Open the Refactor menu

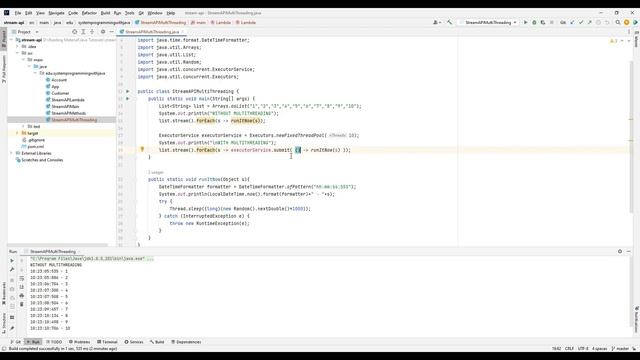(89, 13)
